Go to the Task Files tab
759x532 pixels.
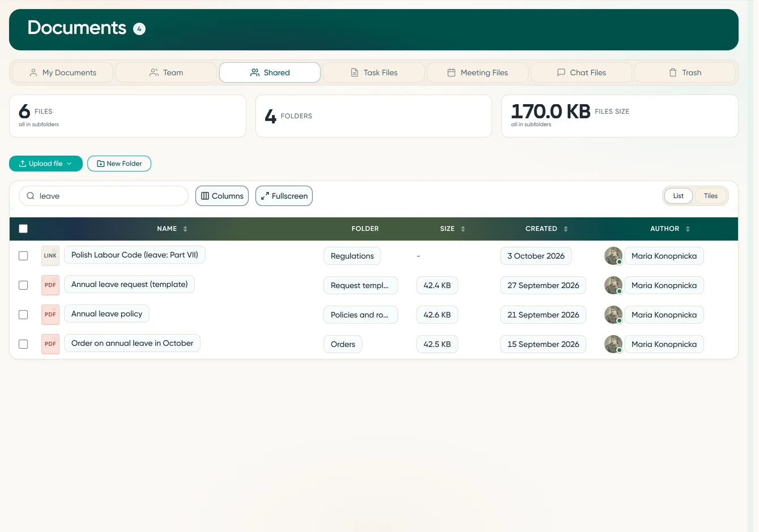point(374,72)
